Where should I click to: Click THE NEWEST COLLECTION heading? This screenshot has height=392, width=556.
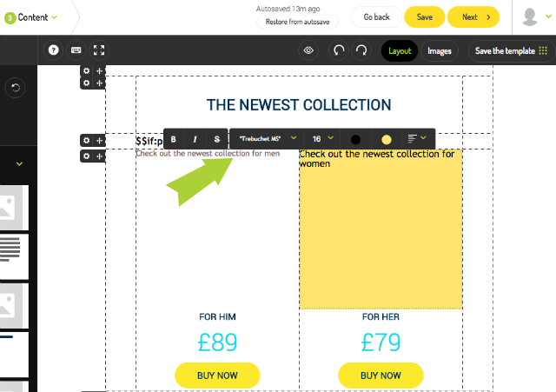point(299,105)
